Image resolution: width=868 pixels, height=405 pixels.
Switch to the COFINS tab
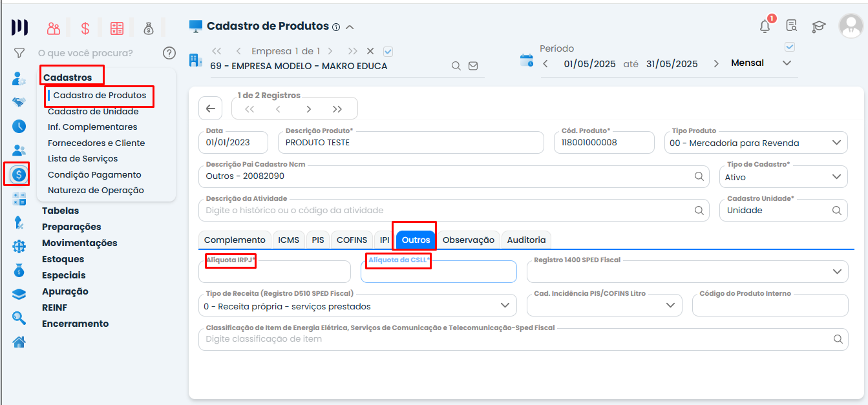352,240
